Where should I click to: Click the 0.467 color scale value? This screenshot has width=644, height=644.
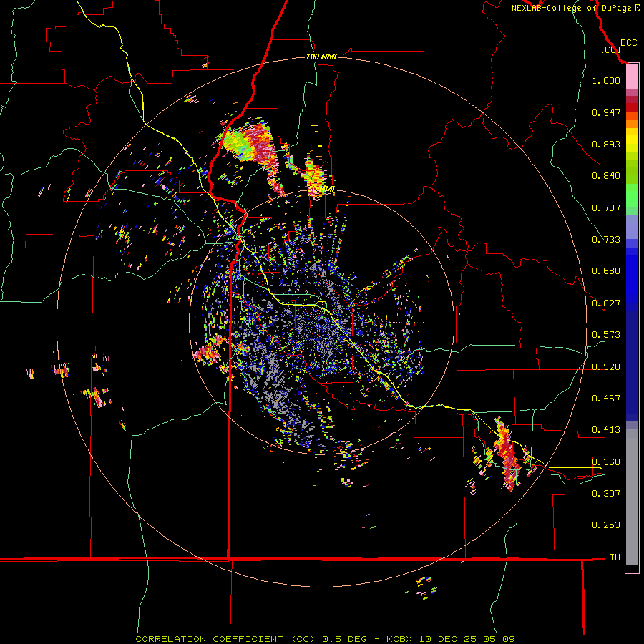click(606, 399)
